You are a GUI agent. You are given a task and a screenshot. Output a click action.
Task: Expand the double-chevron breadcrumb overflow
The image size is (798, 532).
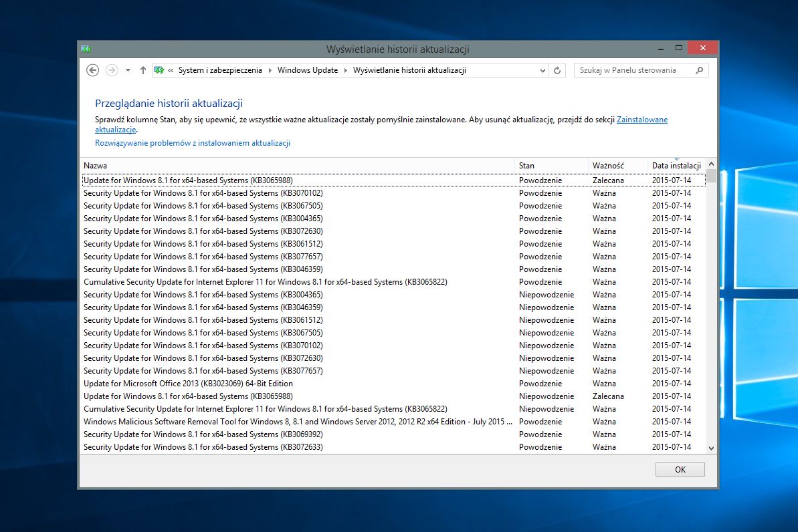[171, 70]
